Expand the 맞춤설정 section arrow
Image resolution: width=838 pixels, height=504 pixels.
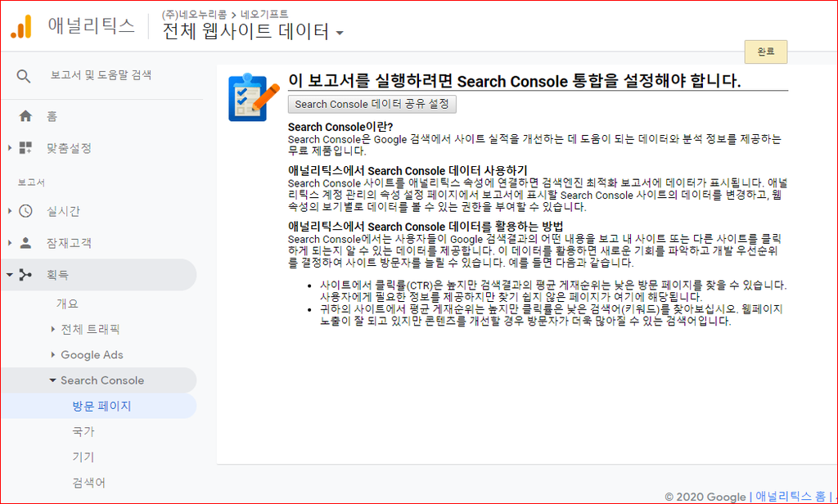tap(10, 148)
